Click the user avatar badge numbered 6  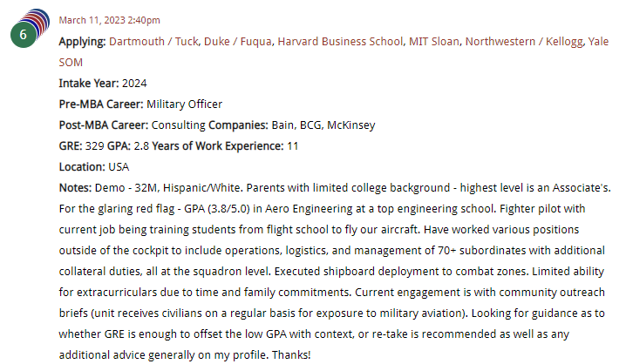(x=25, y=32)
